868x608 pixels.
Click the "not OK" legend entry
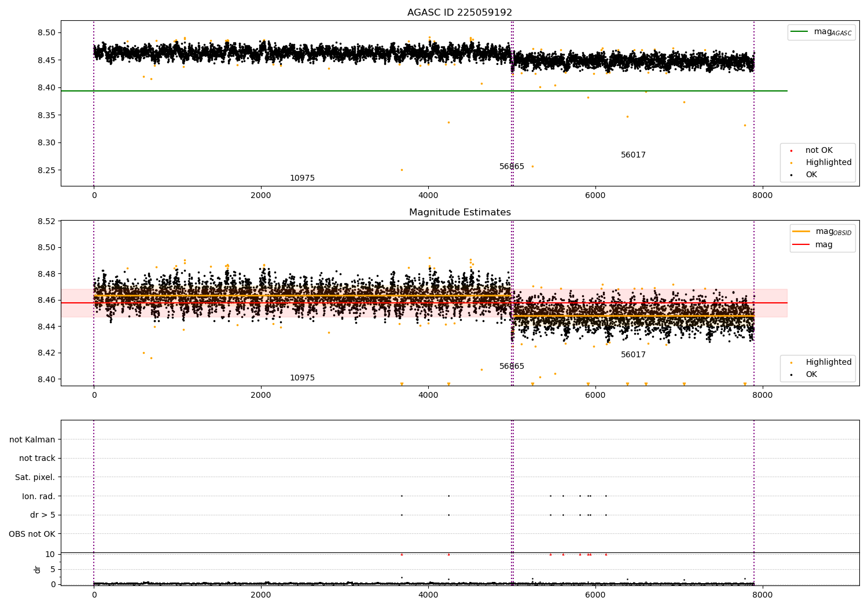coord(811,150)
